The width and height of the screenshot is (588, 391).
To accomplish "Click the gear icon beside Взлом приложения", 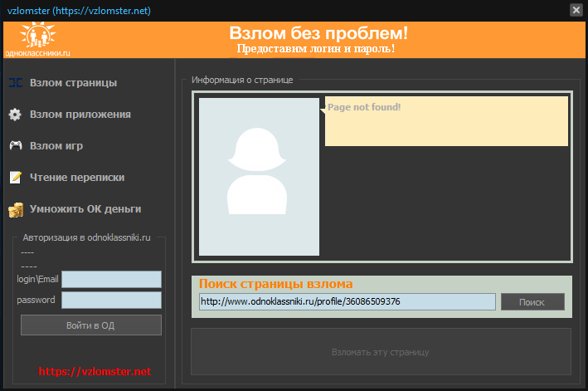I will tap(15, 115).
